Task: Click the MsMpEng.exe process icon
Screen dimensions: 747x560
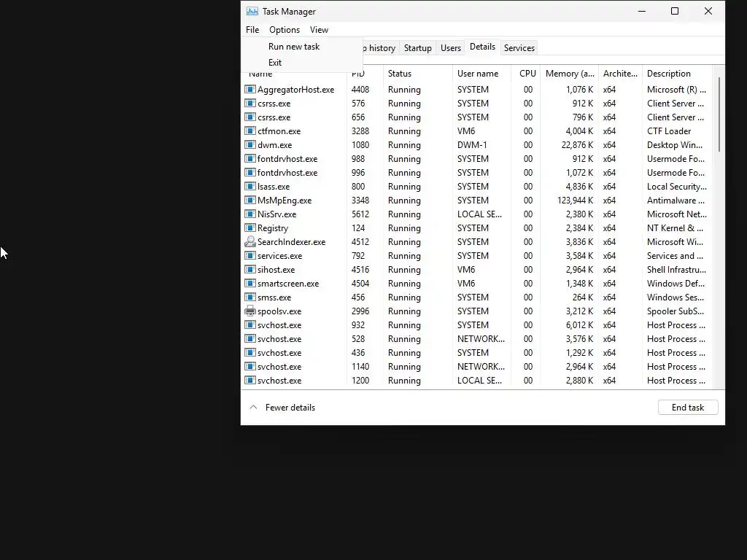Action: point(250,200)
